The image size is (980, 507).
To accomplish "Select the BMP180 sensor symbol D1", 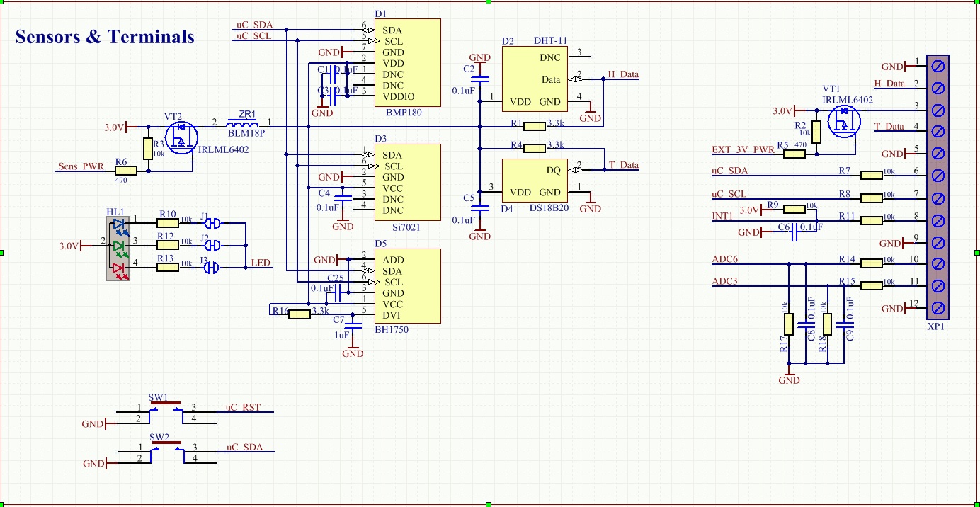I will (x=407, y=64).
